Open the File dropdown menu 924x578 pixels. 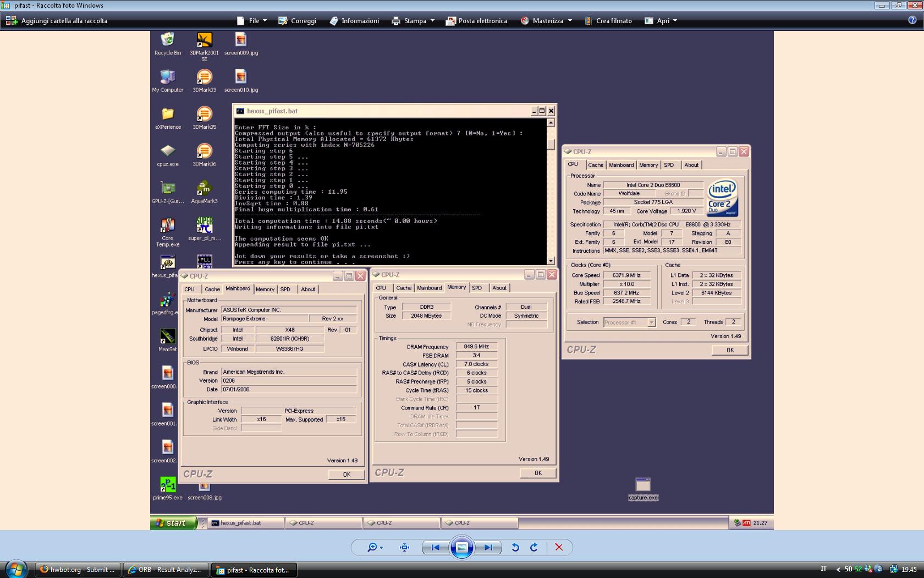pyautogui.click(x=251, y=21)
